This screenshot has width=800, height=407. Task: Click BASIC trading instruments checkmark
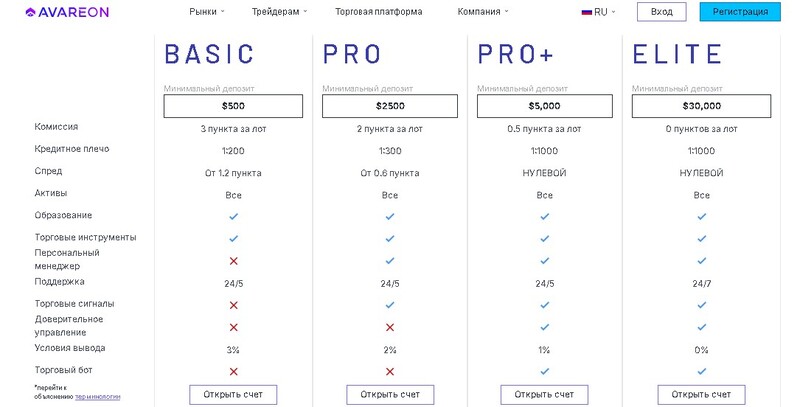point(234,238)
